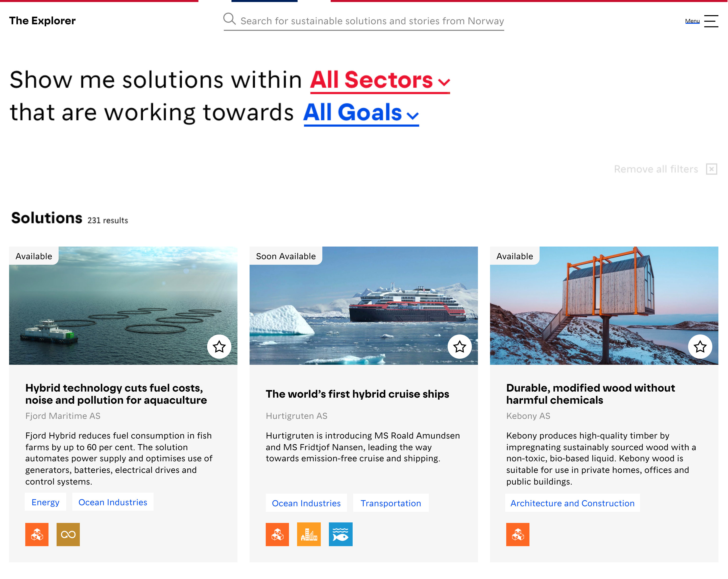Select the Ocean Industries tag on Hurtigruten card
The height and width of the screenshot is (579, 728).
point(306,503)
